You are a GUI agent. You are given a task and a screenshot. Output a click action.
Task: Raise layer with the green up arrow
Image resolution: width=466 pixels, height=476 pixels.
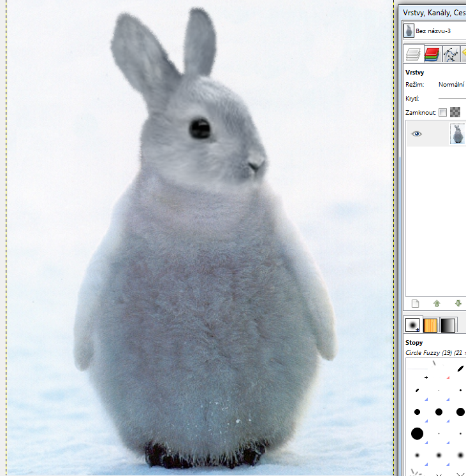[437, 303]
